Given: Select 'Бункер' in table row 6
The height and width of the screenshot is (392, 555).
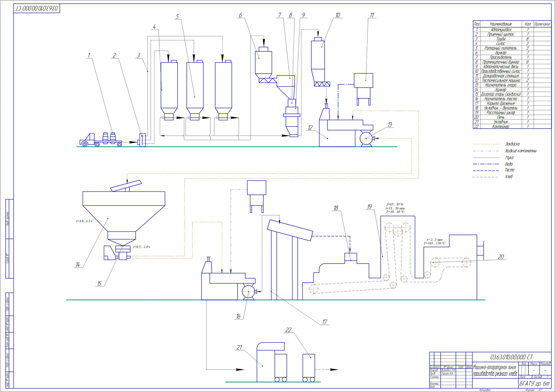Looking at the screenshot, I should tap(501, 52).
